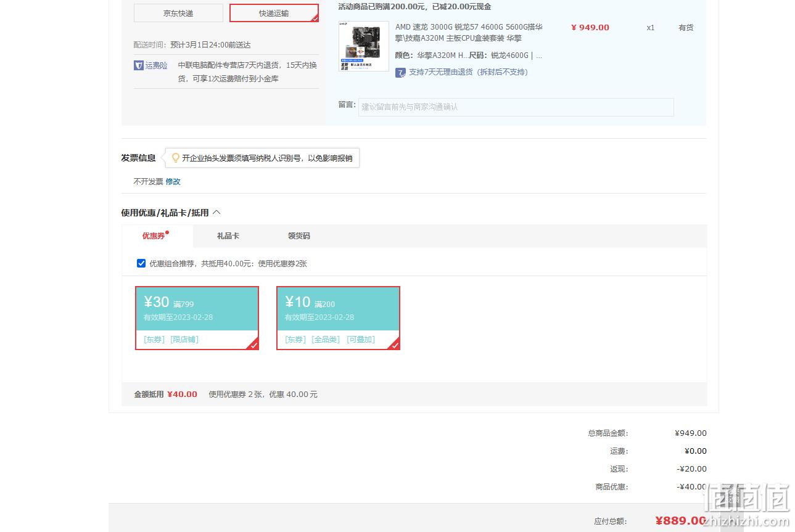Select the 京东快递 delivery option
This screenshot has width=795, height=532.
[178, 13]
